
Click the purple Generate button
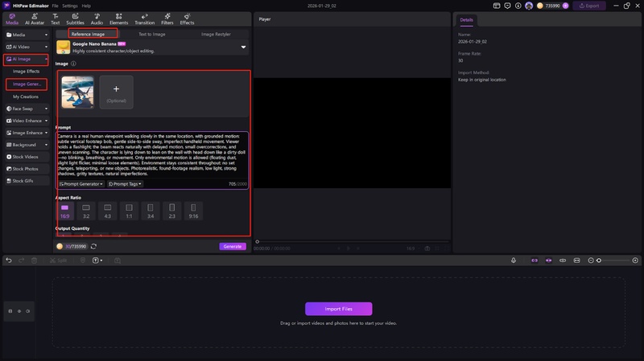233,247
